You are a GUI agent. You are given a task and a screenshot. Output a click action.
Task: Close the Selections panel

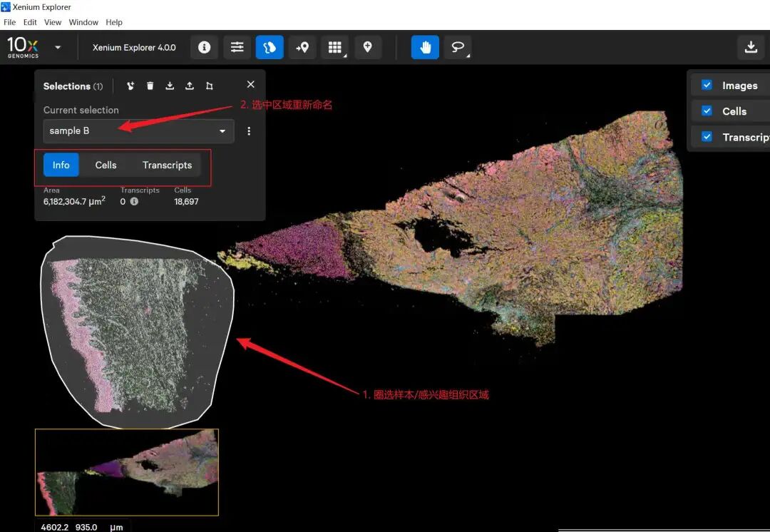pos(250,85)
